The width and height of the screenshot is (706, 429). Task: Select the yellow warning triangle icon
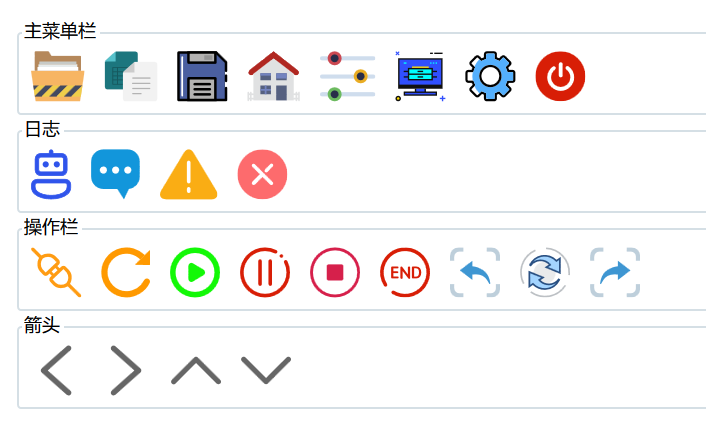pyautogui.click(x=189, y=174)
